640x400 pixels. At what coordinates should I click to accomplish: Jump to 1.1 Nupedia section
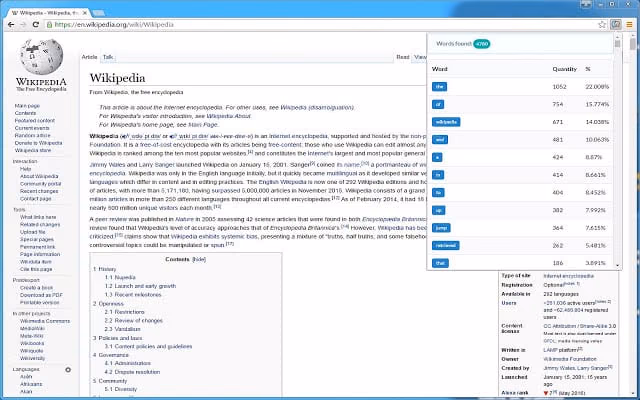click(x=120, y=278)
